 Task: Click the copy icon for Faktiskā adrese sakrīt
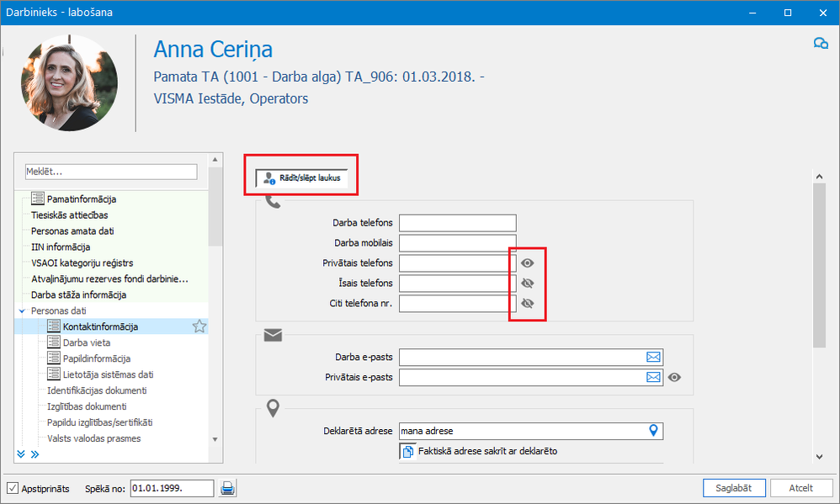[407, 451]
